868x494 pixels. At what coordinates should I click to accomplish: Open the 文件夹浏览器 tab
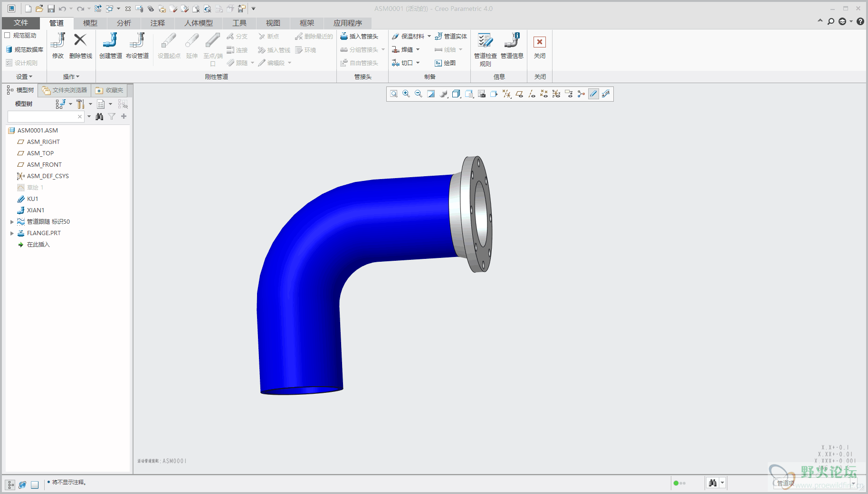coord(65,90)
